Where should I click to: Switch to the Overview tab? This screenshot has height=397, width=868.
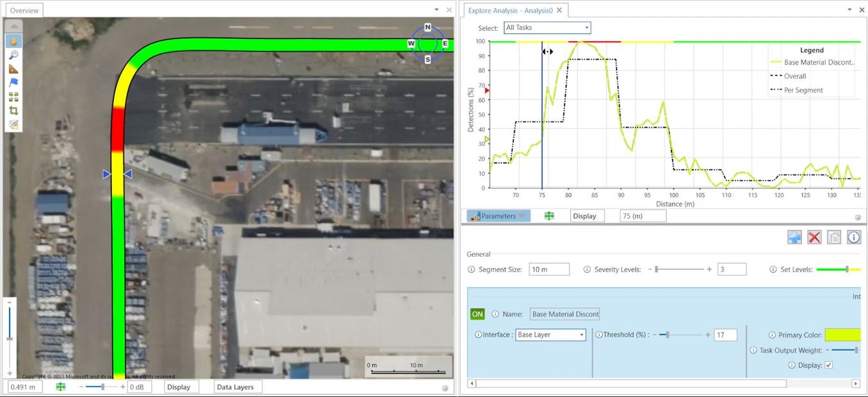point(24,10)
